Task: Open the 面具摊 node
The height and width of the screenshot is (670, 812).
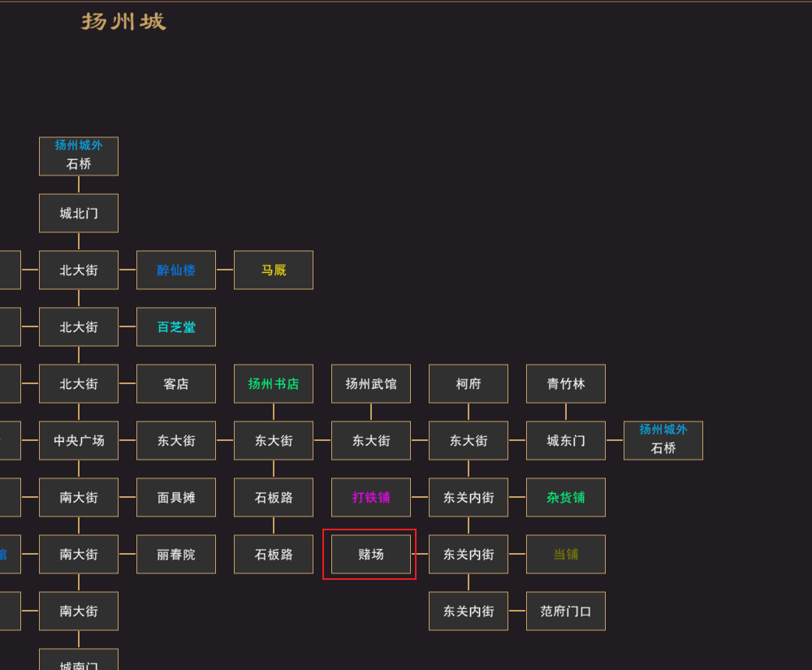Action: (x=176, y=498)
